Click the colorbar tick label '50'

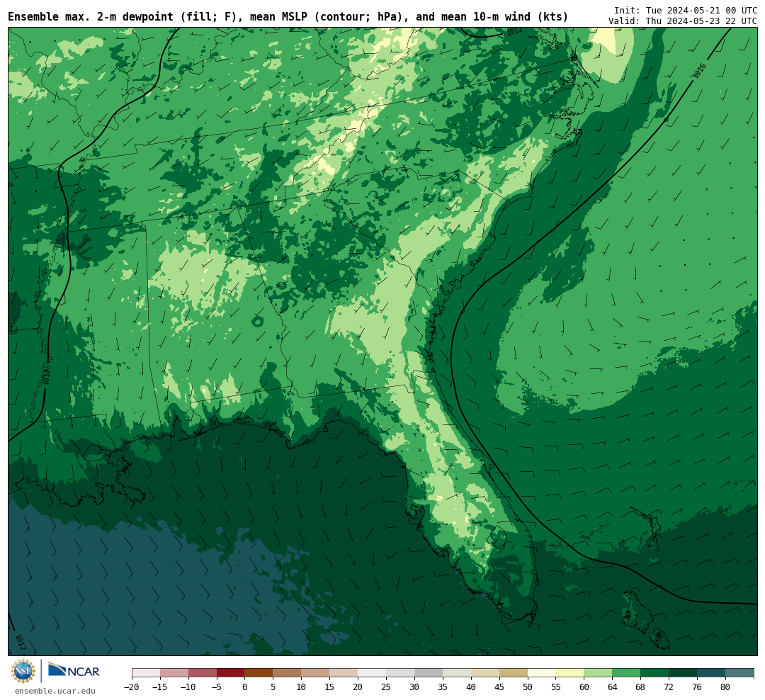528,687
